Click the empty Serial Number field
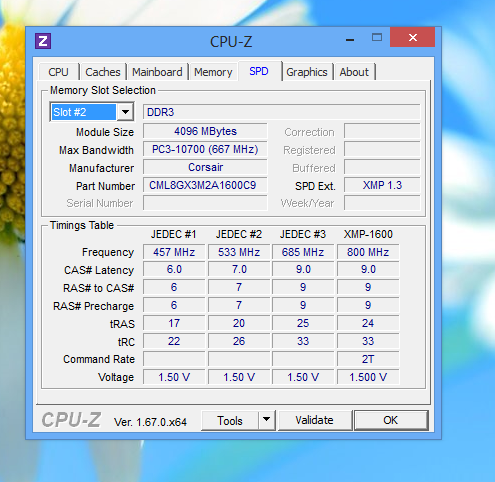This screenshot has height=482, width=495. [205, 203]
